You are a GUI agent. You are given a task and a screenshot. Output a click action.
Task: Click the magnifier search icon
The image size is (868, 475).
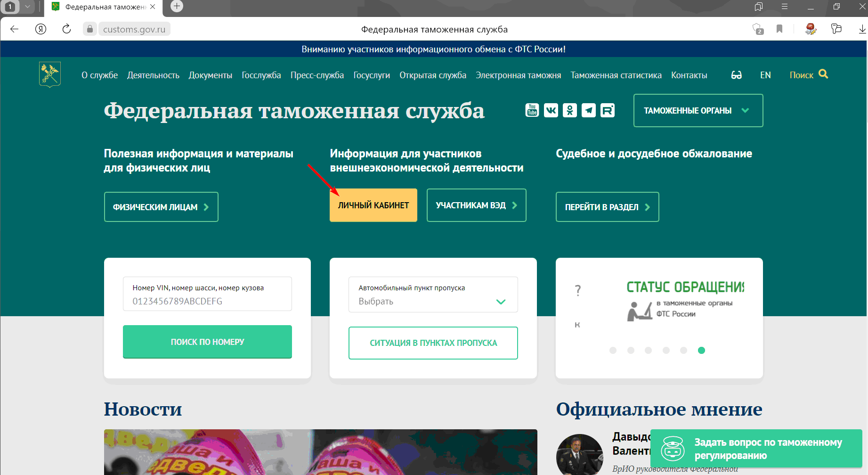point(823,74)
